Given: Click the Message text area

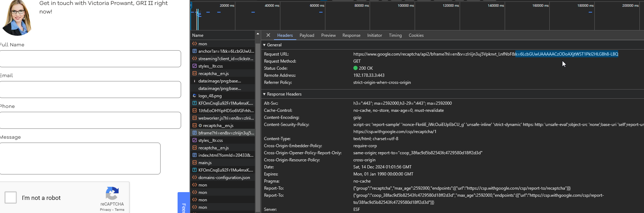Looking at the screenshot, I should (x=80, y=159).
